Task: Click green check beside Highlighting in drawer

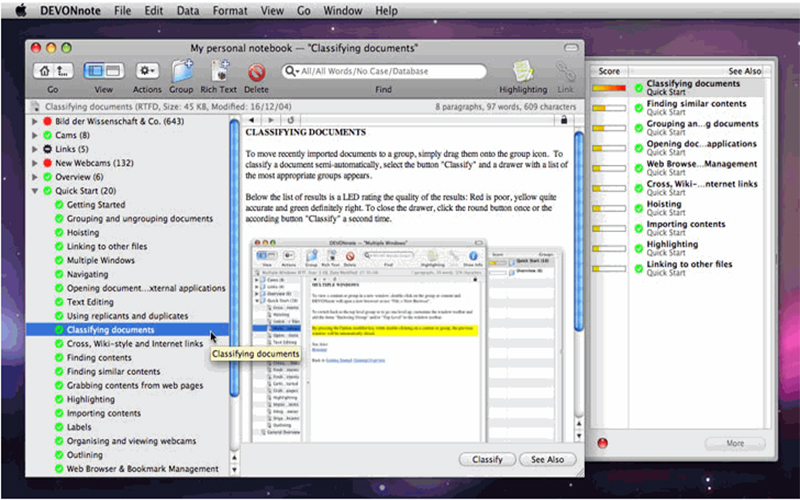Action: (x=638, y=248)
